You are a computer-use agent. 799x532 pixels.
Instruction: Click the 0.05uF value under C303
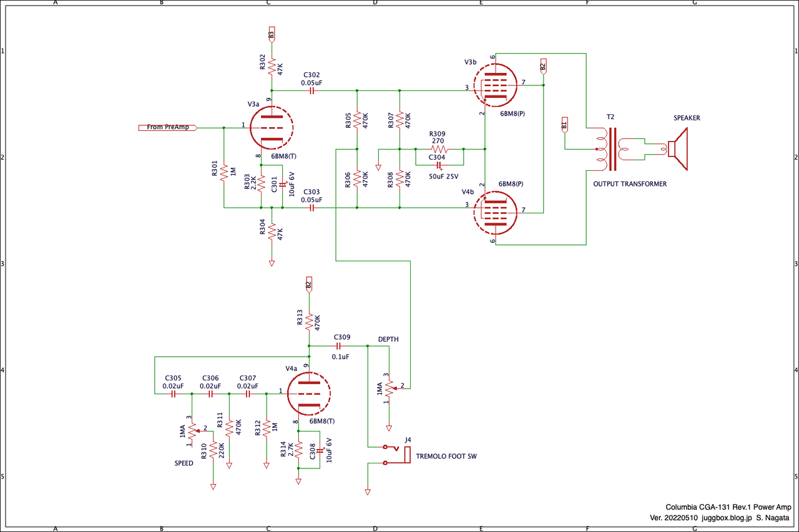(x=311, y=200)
